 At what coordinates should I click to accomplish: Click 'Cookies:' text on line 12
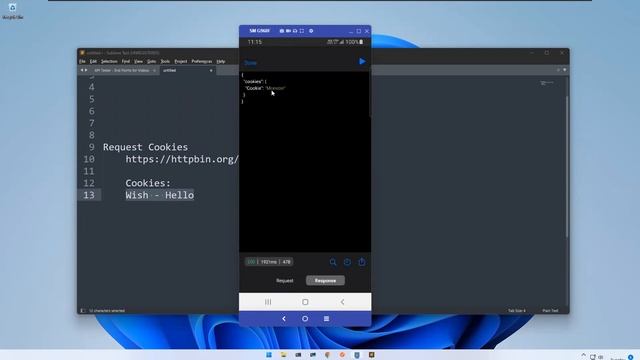pyautogui.click(x=148, y=183)
